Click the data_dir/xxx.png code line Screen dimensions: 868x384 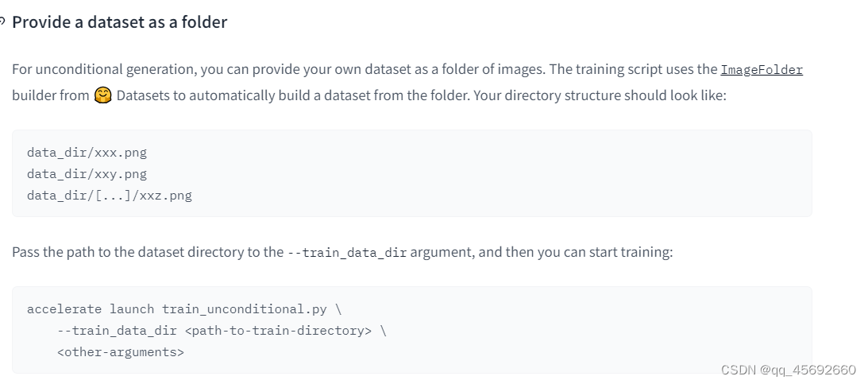point(87,153)
